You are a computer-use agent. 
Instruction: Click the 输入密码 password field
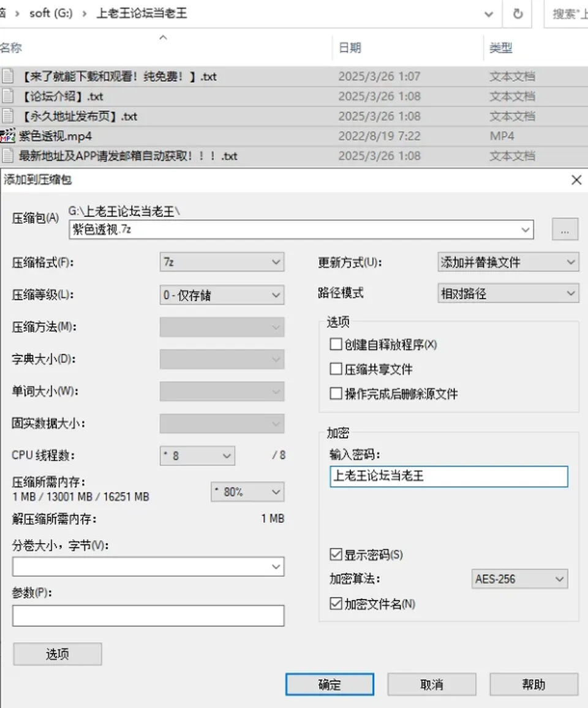(x=448, y=476)
